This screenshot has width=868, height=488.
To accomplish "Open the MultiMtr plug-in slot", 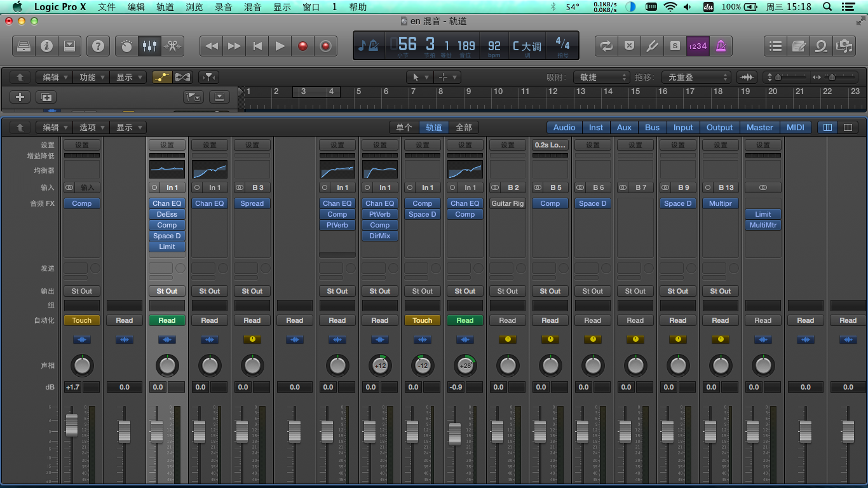I will pos(763,225).
